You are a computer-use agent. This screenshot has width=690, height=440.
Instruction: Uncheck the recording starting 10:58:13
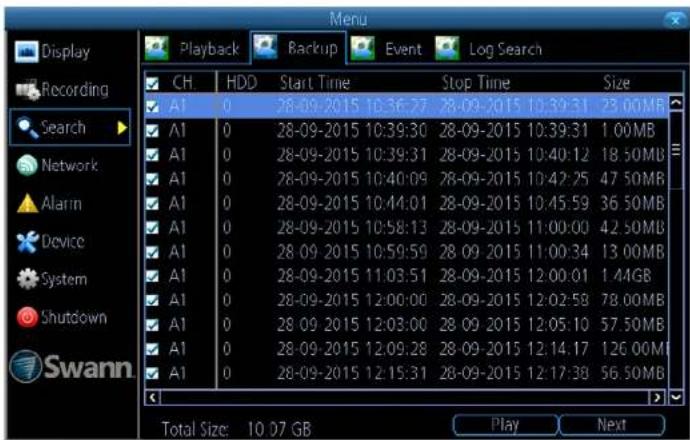click(152, 228)
